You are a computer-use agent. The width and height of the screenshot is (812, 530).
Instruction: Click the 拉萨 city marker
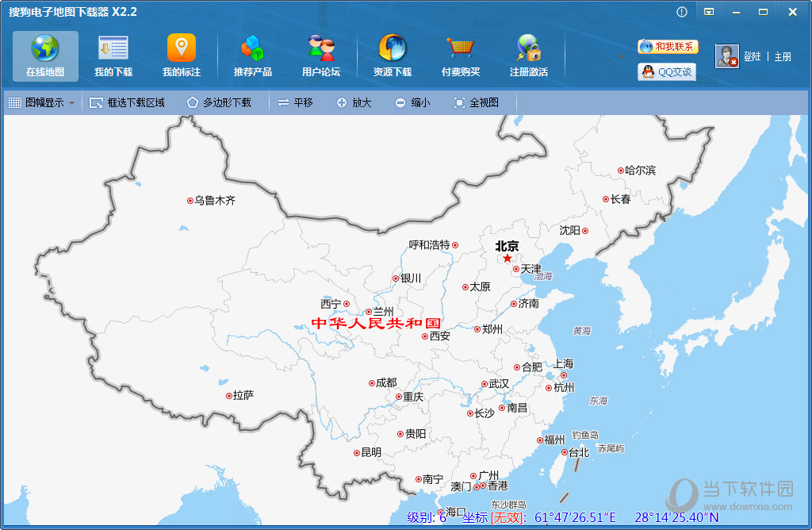[229, 396]
